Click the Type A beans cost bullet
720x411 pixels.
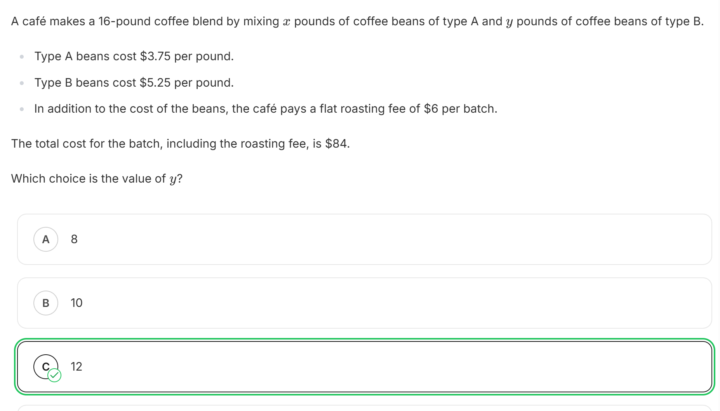coord(133,56)
